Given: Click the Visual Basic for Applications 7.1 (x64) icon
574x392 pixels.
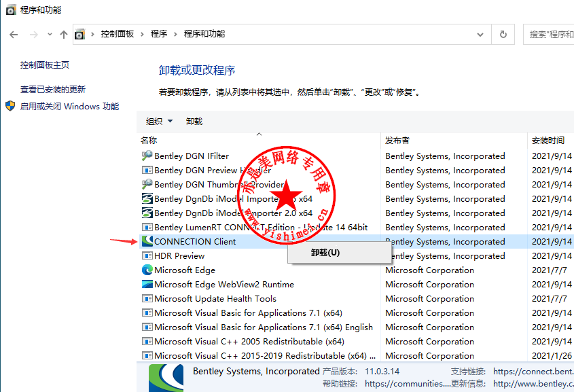Looking at the screenshot, I should tap(147, 313).
